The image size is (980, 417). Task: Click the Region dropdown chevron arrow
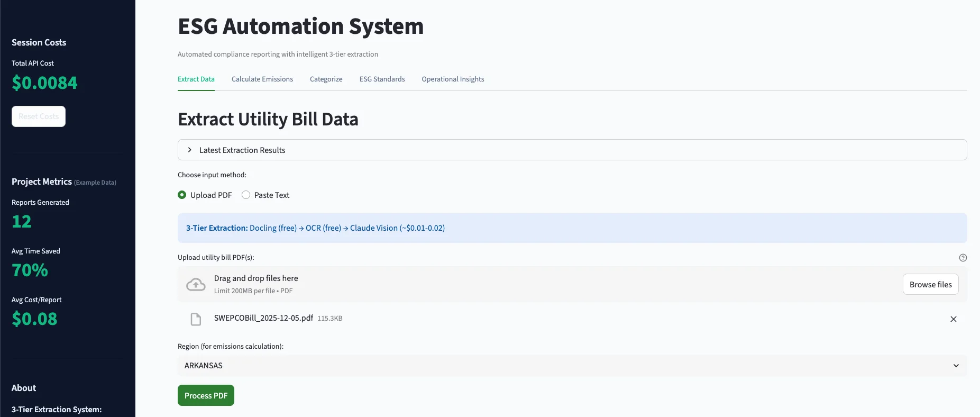click(956, 366)
